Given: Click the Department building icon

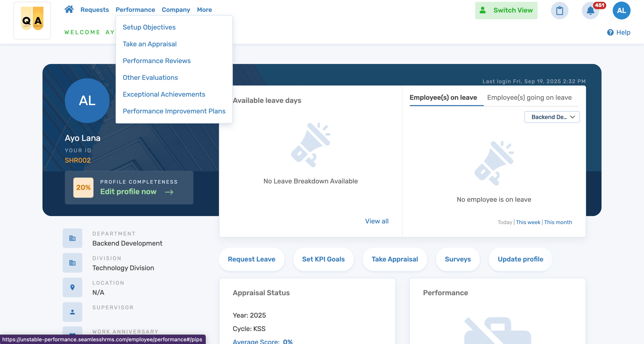Looking at the screenshot, I should (72, 238).
